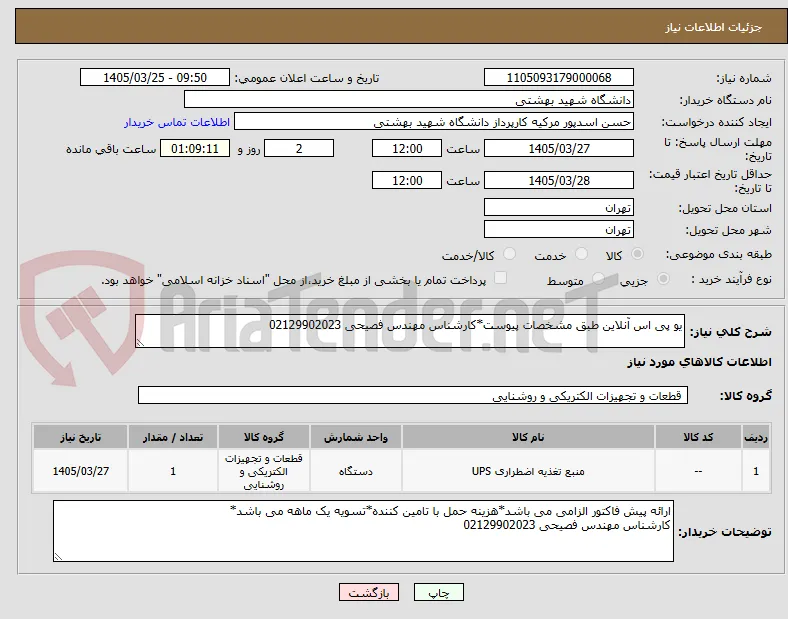Click the اطلاعات کالاهای مورد نیاز heading

pos(699,362)
